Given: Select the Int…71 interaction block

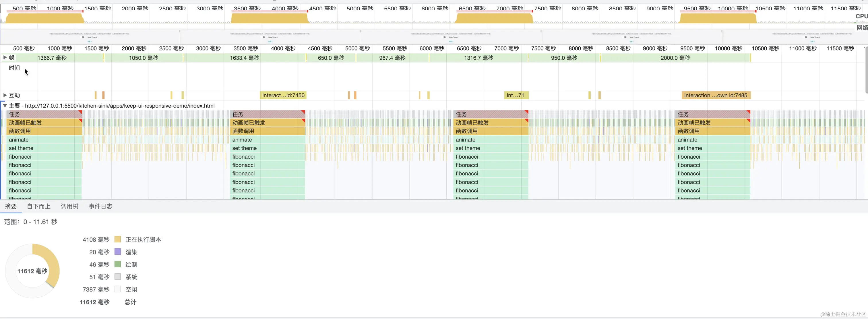Looking at the screenshot, I should 516,95.
